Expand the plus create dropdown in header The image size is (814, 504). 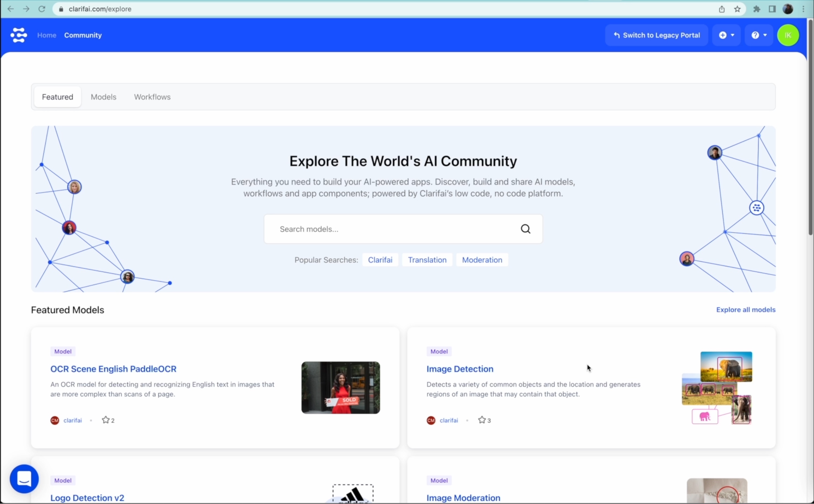point(727,35)
